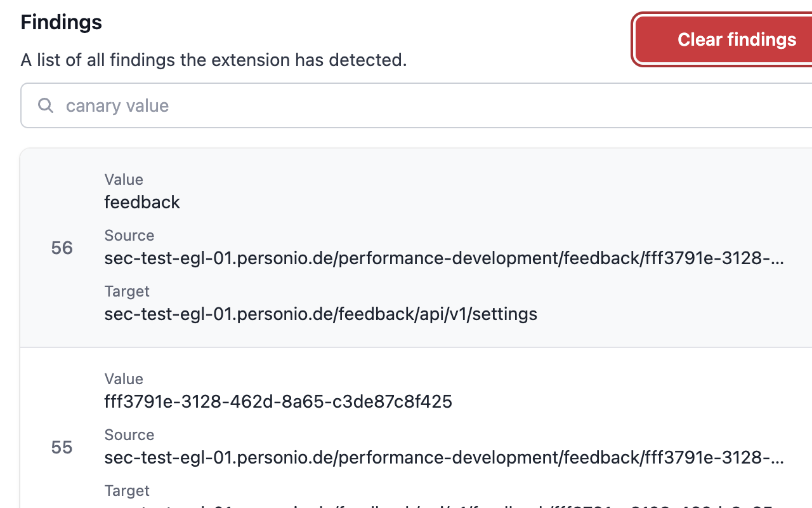Screen dimensions: 812x508
Task: Click Target URL ending in api/v1/settings
Action: 320,314
